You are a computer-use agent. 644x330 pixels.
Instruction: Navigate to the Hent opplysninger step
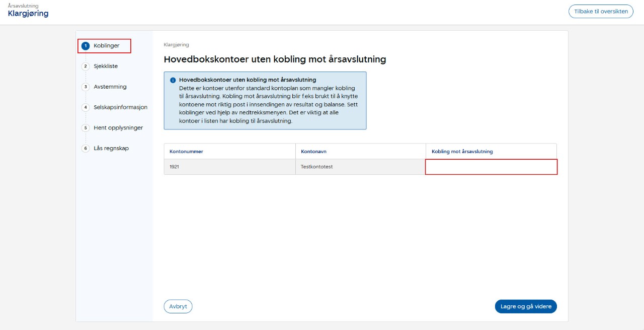pyautogui.click(x=118, y=128)
